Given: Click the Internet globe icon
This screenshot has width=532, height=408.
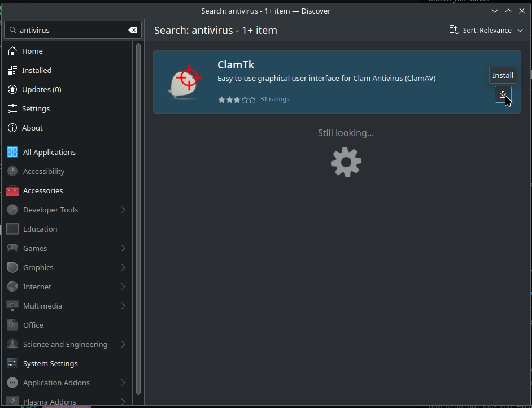Looking at the screenshot, I should click(x=12, y=287).
